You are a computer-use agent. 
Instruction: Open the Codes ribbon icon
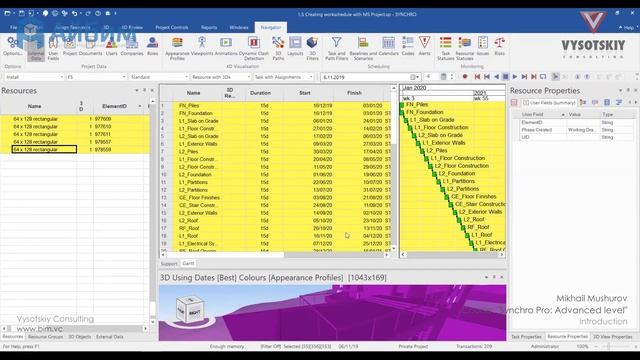pos(408,46)
